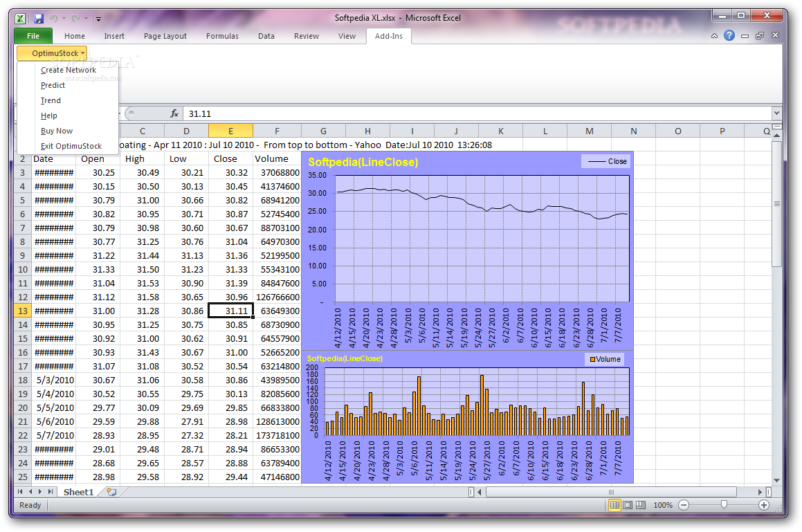Zoom out with the minus button
Screen dimensions: 802x532
pyautogui.click(x=684, y=505)
